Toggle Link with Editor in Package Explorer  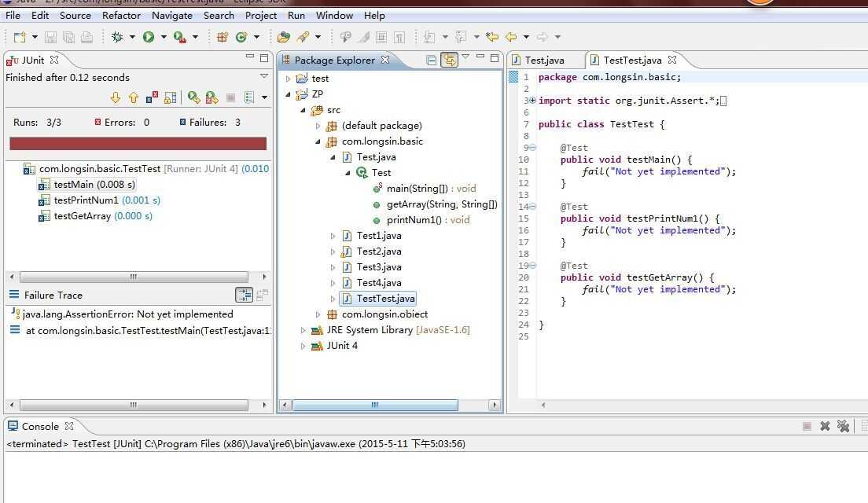click(x=449, y=60)
